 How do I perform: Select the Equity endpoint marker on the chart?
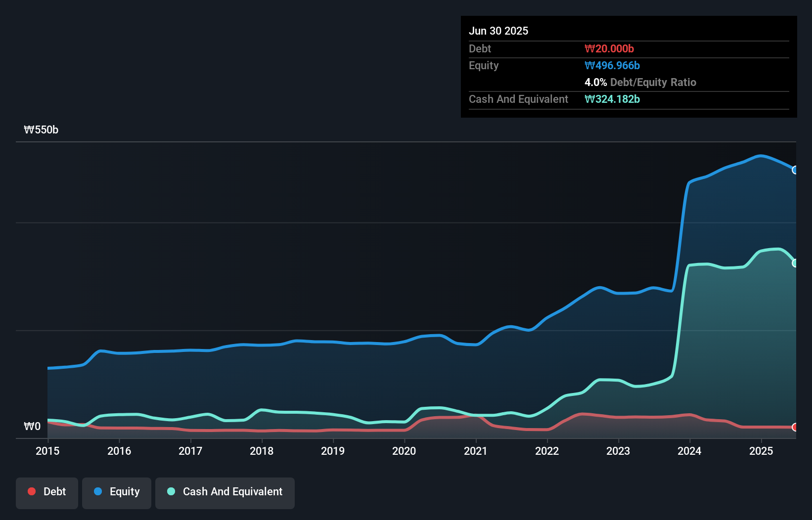pos(795,170)
